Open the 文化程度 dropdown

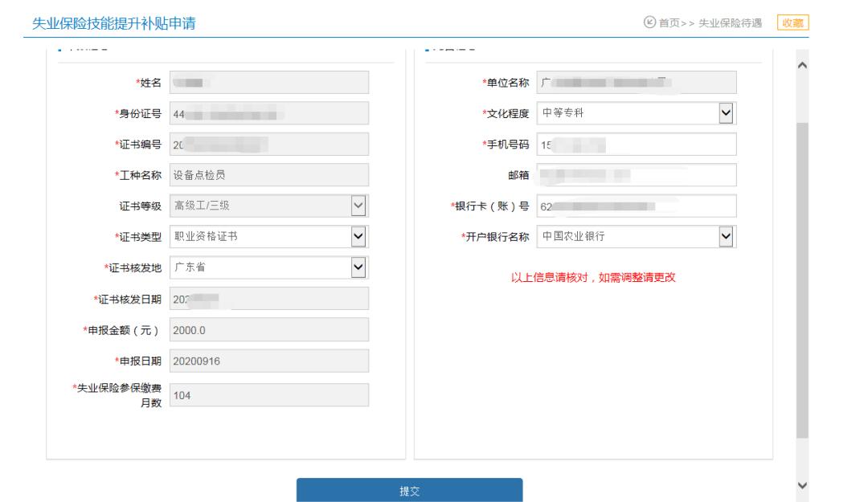(x=726, y=113)
